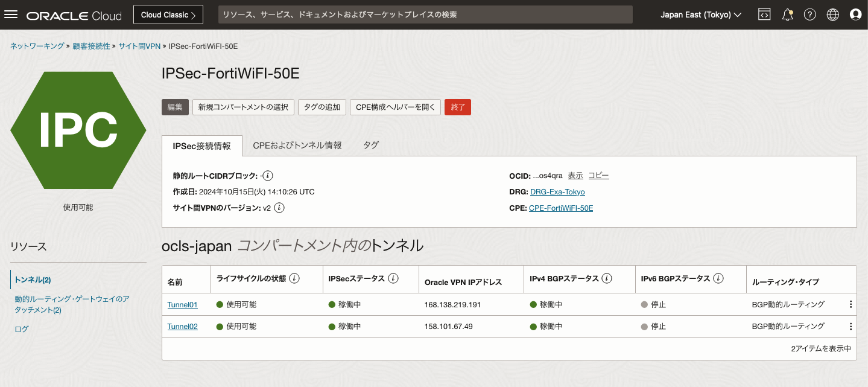The height and width of the screenshot is (387, 868).
Task: Expand the Japan East (Tokyo) region selector
Action: [700, 14]
